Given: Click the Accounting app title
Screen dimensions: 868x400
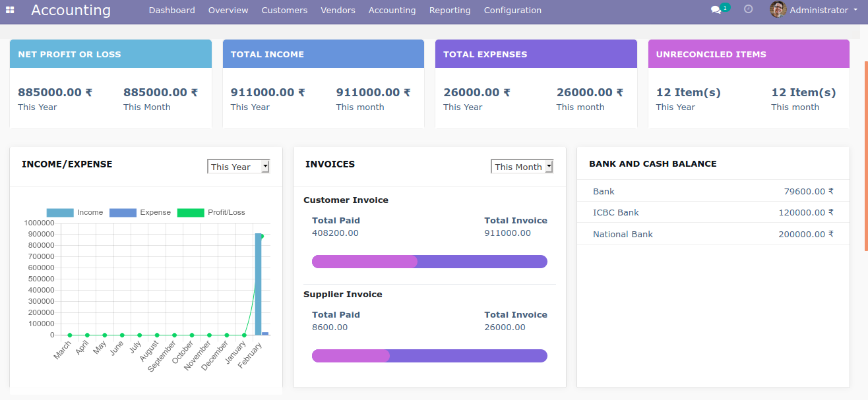Looking at the screenshot, I should (71, 10).
